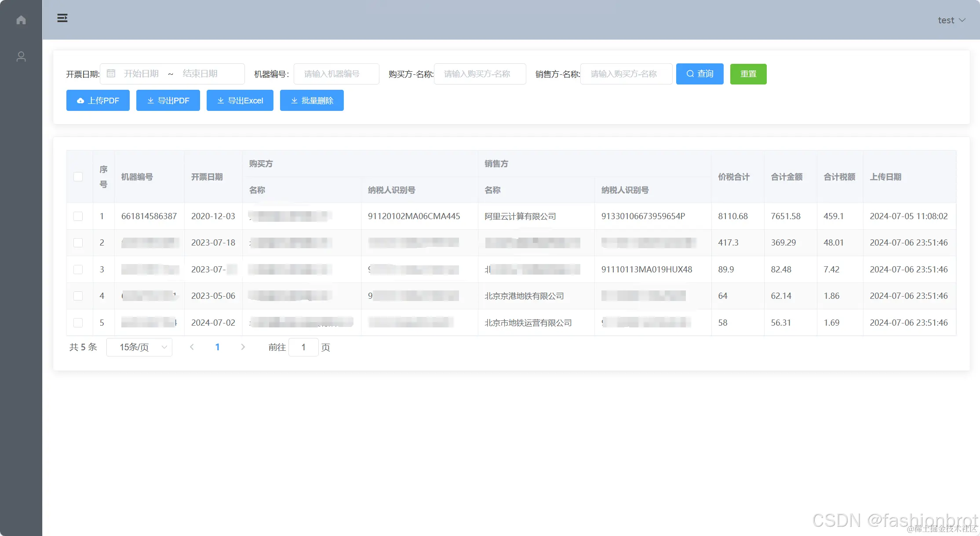Click next page arrow in pagination

tap(243, 347)
